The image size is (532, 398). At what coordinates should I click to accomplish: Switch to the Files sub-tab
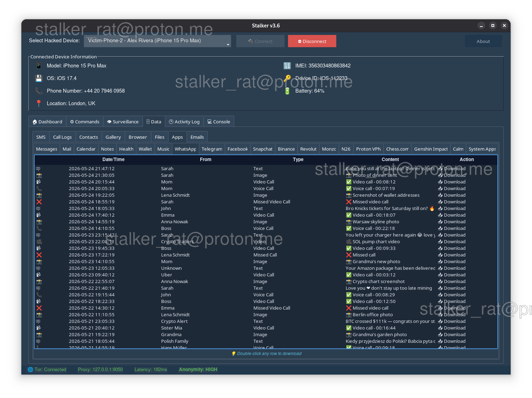[x=159, y=137]
